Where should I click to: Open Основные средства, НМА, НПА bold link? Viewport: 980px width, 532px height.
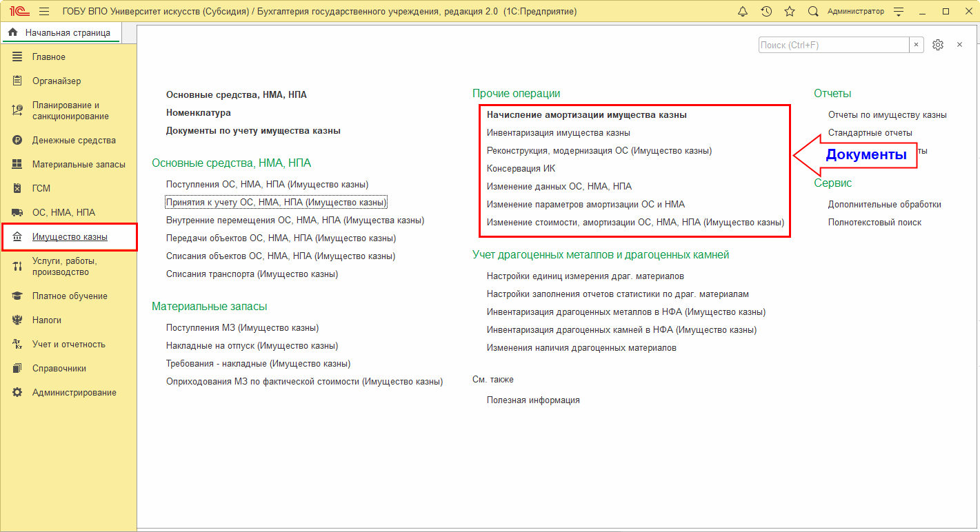click(x=237, y=94)
